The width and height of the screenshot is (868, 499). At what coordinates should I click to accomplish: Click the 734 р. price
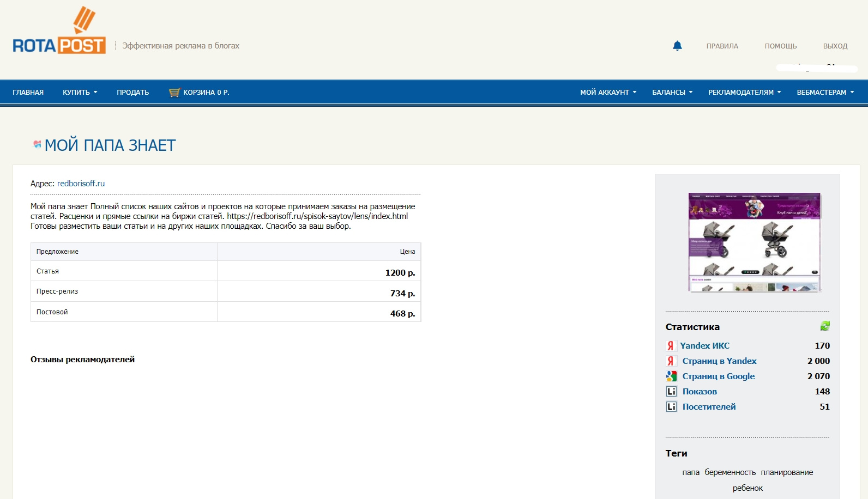coord(402,293)
